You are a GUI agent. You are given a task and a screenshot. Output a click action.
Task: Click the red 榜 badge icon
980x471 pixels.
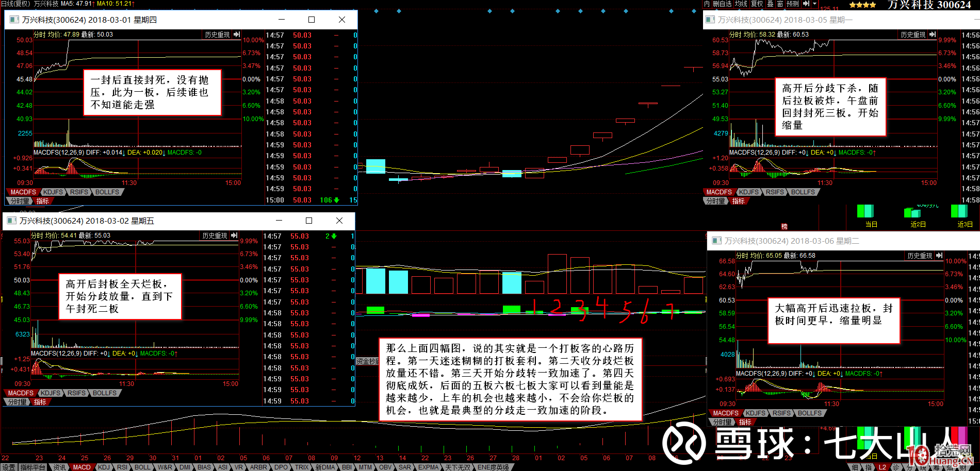click(784, 227)
